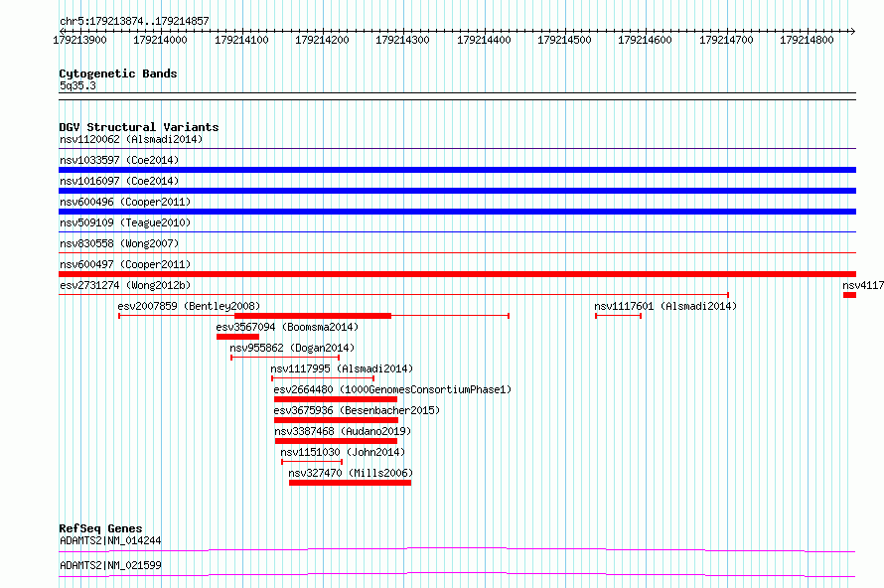The height and width of the screenshot is (588, 884).
Task: Select the esv3567094 short red bar
Action: point(238,337)
